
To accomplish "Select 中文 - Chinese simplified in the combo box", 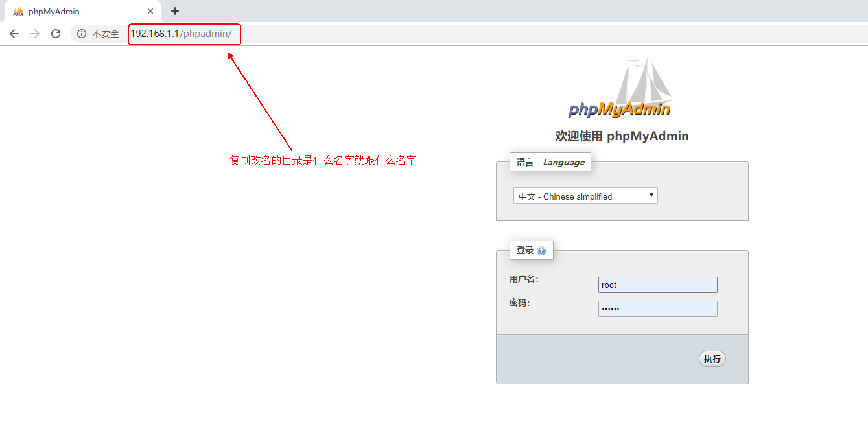I will click(576, 196).
